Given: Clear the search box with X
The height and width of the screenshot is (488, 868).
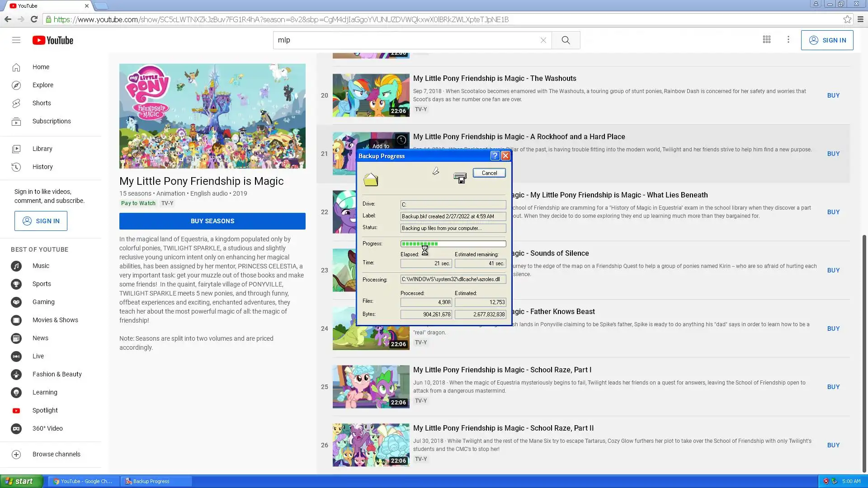Looking at the screenshot, I should click(543, 40).
